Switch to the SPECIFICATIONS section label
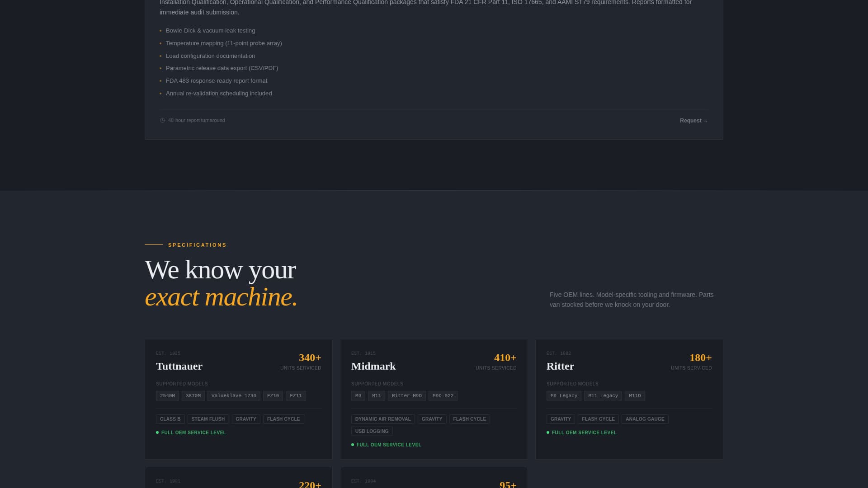The width and height of the screenshot is (868, 488). (x=197, y=245)
